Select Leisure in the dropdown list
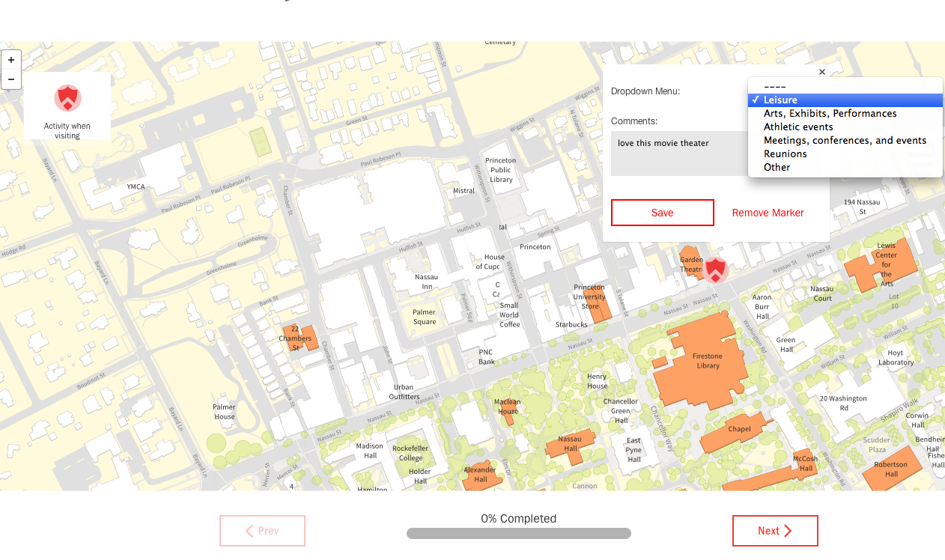The width and height of the screenshot is (945, 560). 780,100
